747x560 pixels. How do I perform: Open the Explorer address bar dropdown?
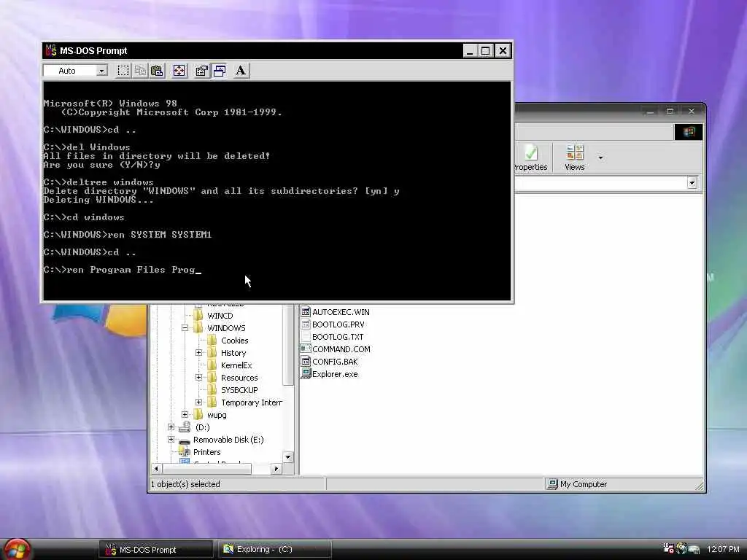pyautogui.click(x=692, y=183)
